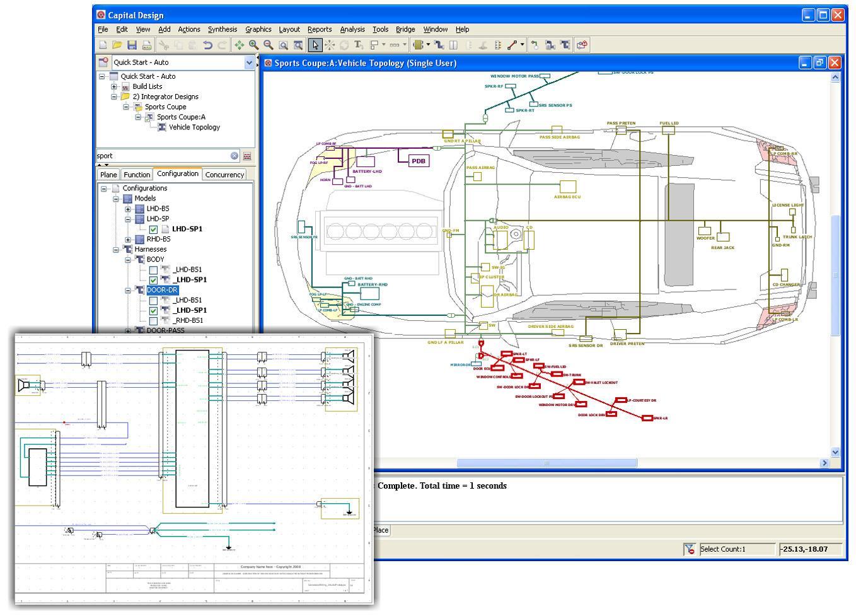Clear the sport search field
This screenshot has height=616, width=856.
(234, 156)
